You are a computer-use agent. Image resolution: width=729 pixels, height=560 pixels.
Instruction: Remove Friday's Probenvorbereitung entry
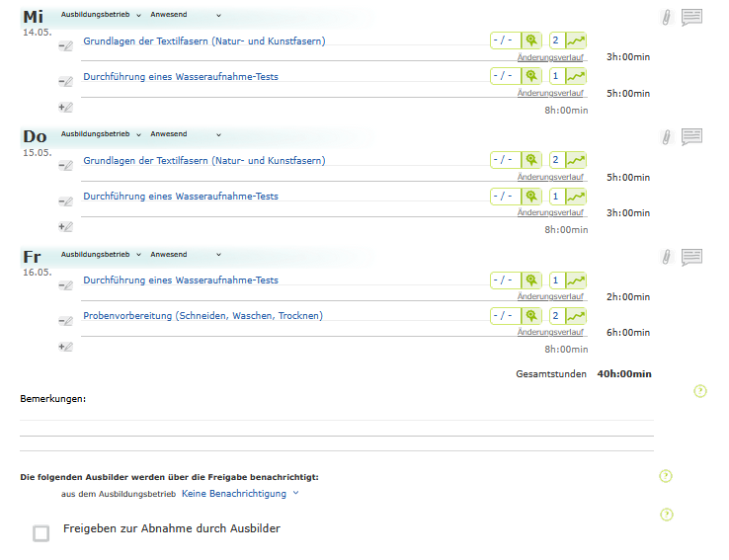point(65,321)
